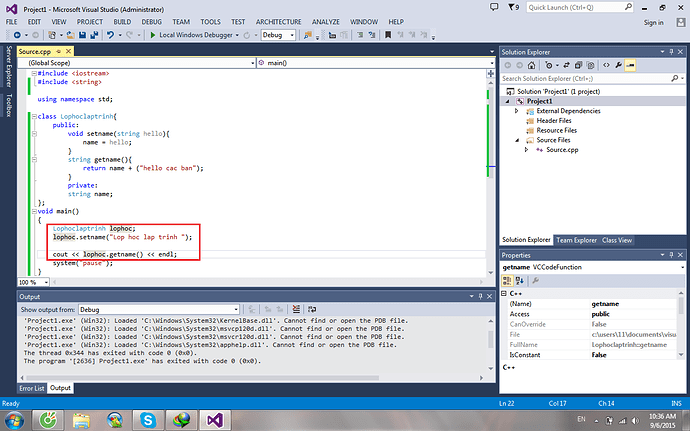This screenshot has width=690, height=431.
Task: Toggle Alphabetical sorting in Properties panel
Action: coord(518,282)
